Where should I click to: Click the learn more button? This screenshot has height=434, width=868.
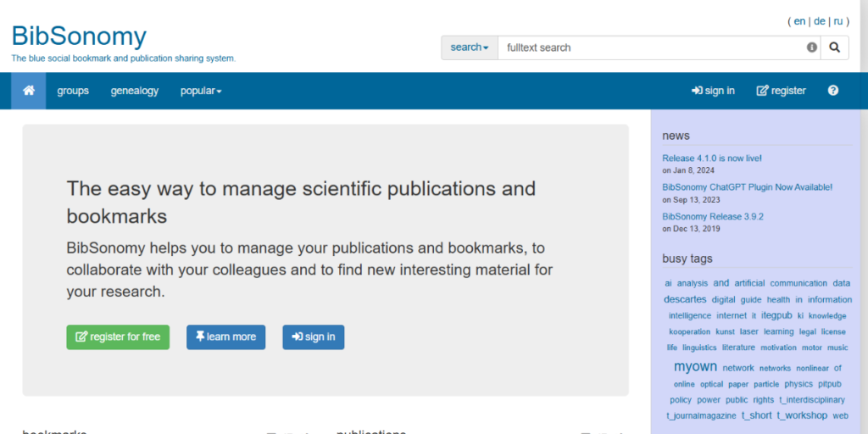click(225, 337)
